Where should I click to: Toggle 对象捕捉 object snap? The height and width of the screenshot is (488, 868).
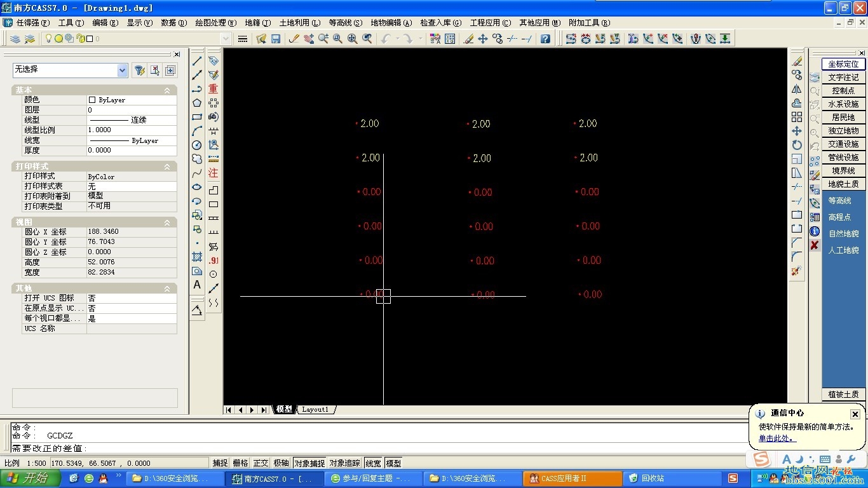pyautogui.click(x=309, y=463)
